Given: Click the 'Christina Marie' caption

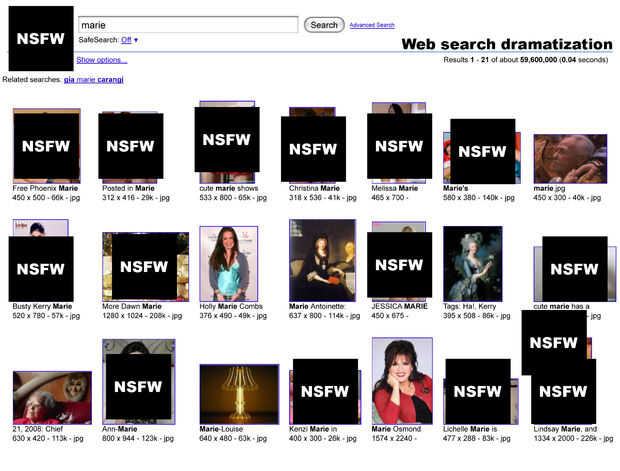Looking at the screenshot, I should pyautogui.click(x=314, y=188).
